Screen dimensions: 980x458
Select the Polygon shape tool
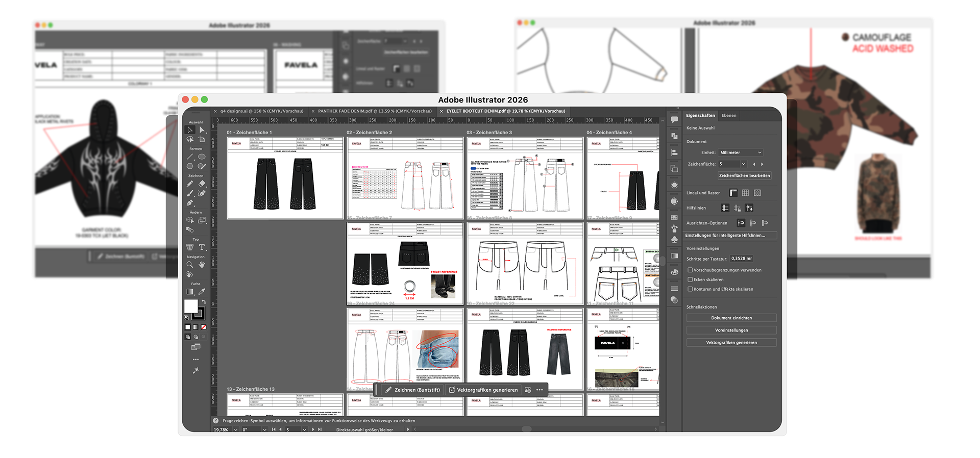(190, 166)
